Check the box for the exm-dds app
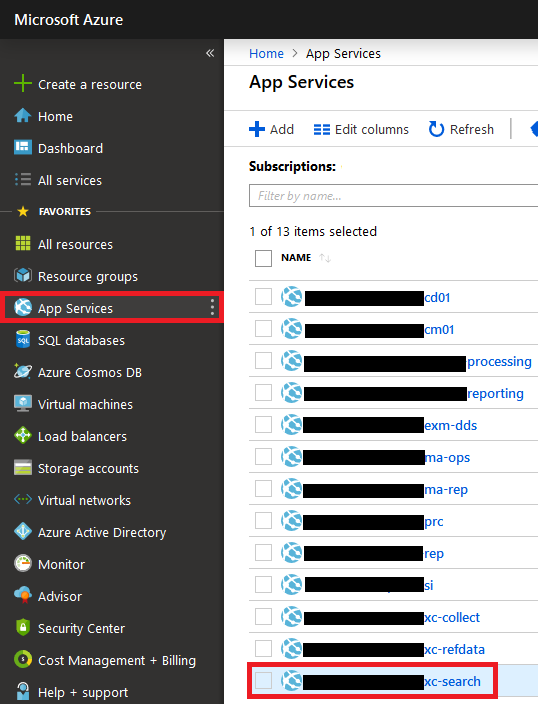 click(x=263, y=424)
